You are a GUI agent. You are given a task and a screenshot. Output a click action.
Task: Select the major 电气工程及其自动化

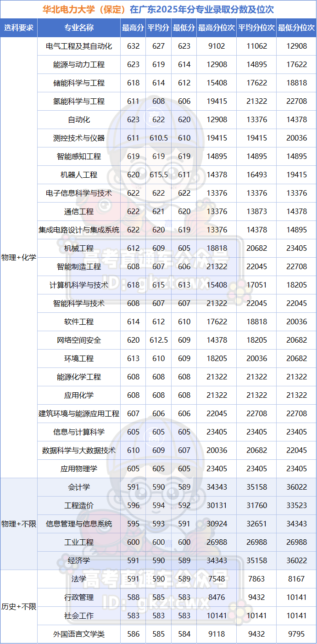coord(79,46)
